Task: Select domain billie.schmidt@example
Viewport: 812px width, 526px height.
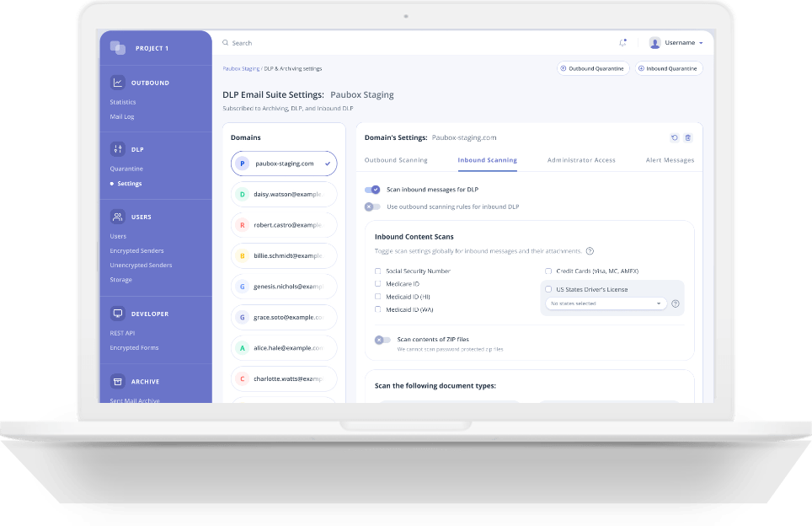Action: coord(284,255)
